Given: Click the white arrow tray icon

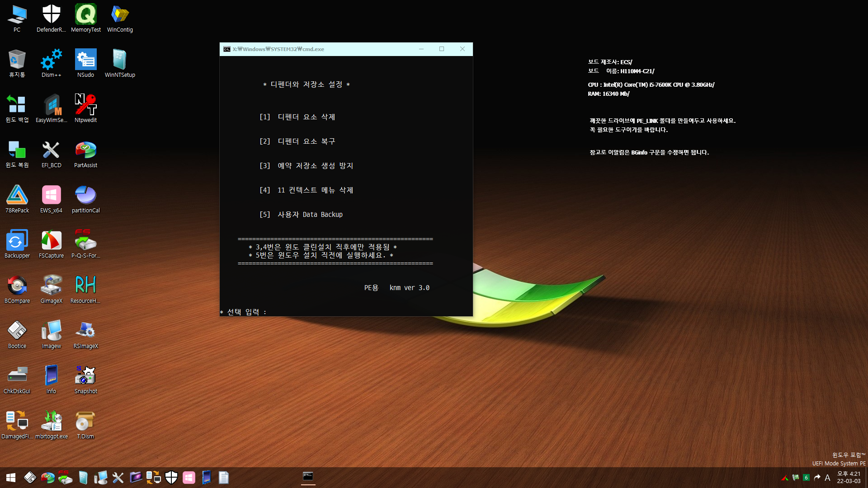Looking at the screenshot, I should tap(817, 478).
